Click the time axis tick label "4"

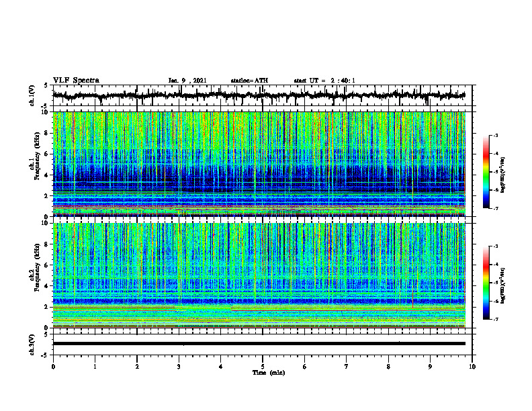coord(221,367)
